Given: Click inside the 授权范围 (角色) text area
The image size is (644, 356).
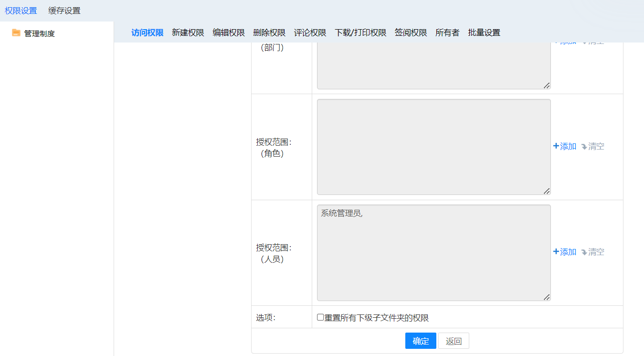Looking at the screenshot, I should point(433,147).
